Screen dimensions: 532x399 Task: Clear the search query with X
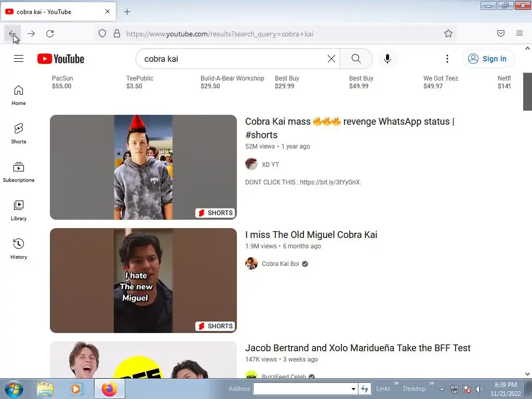331,59
